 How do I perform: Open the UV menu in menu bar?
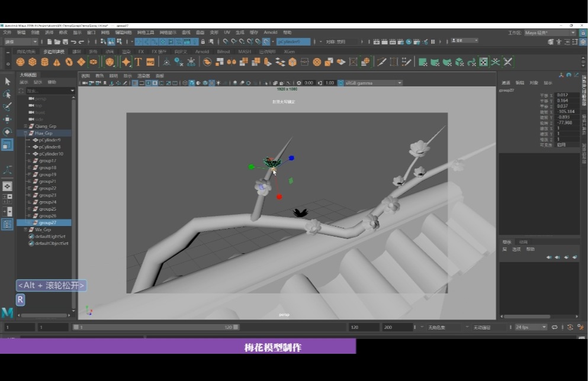227,33
